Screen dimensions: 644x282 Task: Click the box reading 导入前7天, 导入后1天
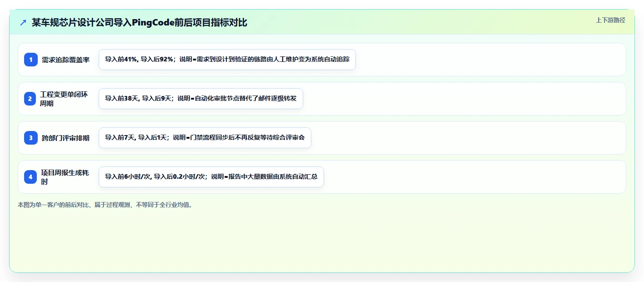[205, 138]
